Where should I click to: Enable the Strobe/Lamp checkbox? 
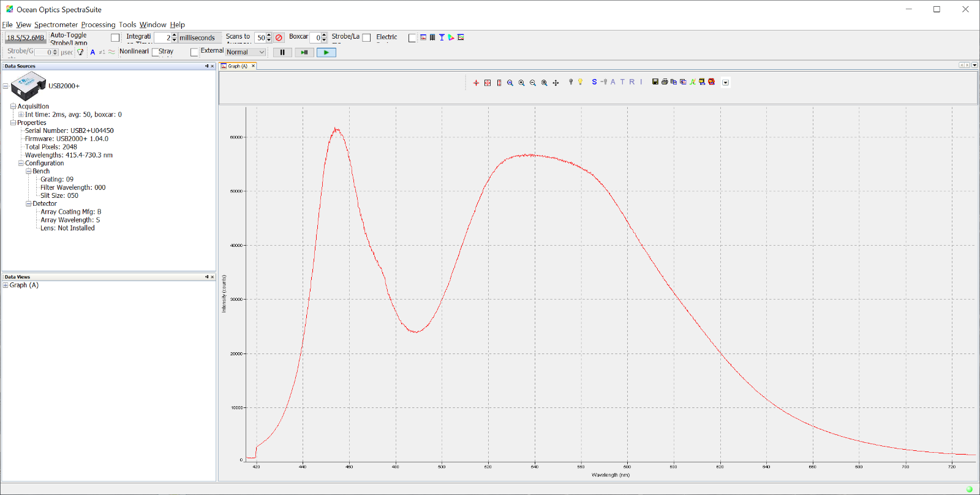pyautogui.click(x=366, y=38)
